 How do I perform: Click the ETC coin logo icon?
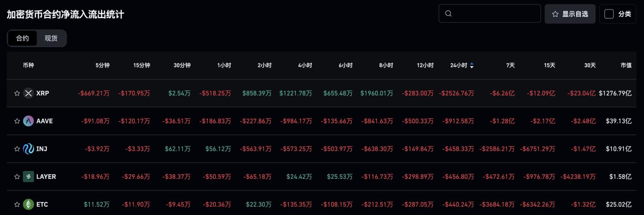click(28, 204)
